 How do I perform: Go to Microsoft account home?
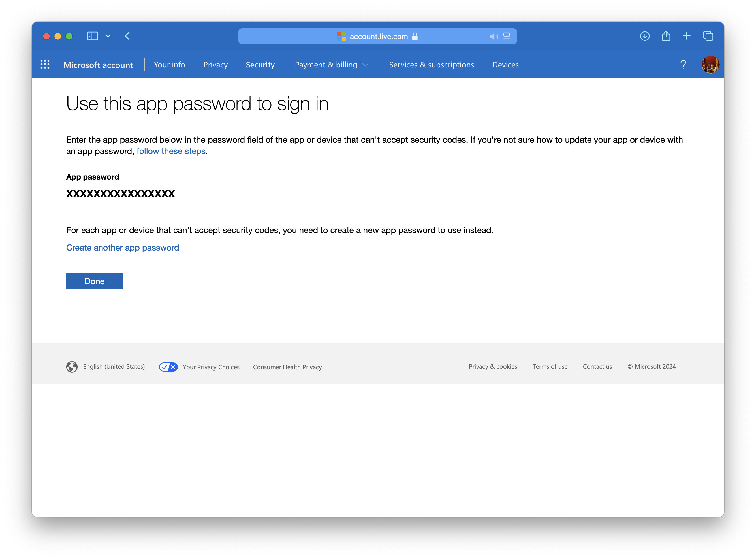click(98, 65)
